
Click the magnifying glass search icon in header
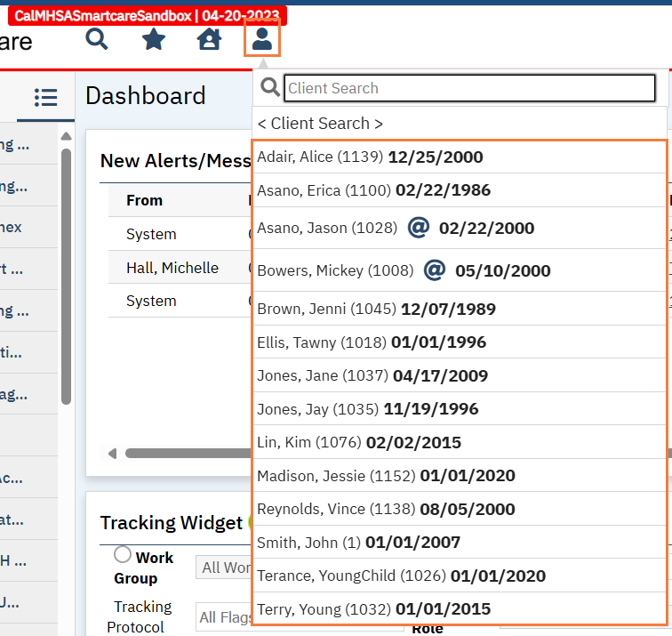(x=97, y=39)
